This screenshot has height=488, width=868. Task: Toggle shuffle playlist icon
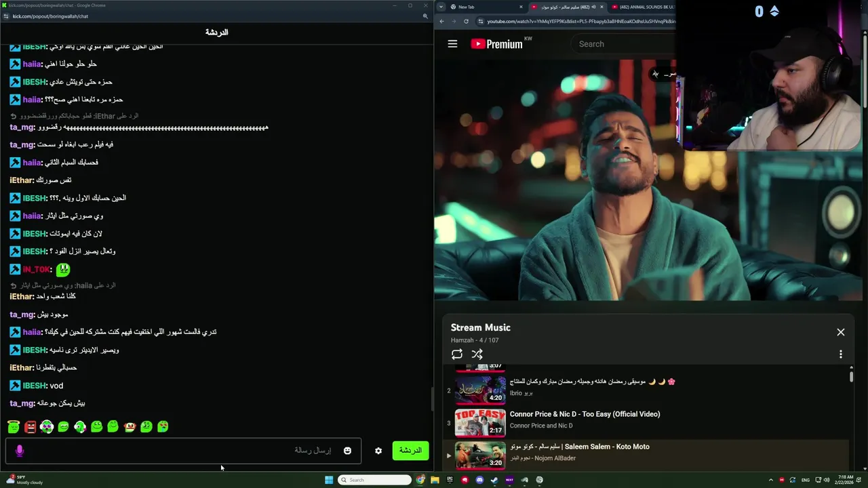477,354
